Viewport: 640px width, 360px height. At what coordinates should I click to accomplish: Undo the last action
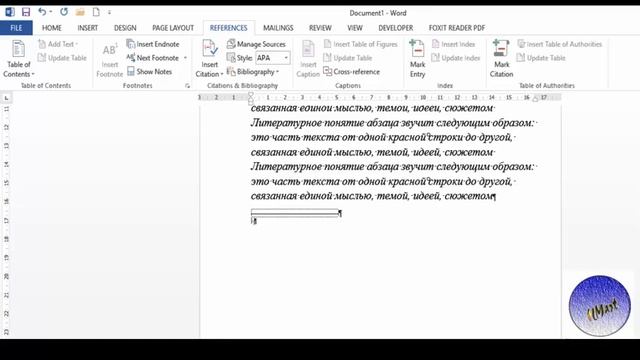42,12
